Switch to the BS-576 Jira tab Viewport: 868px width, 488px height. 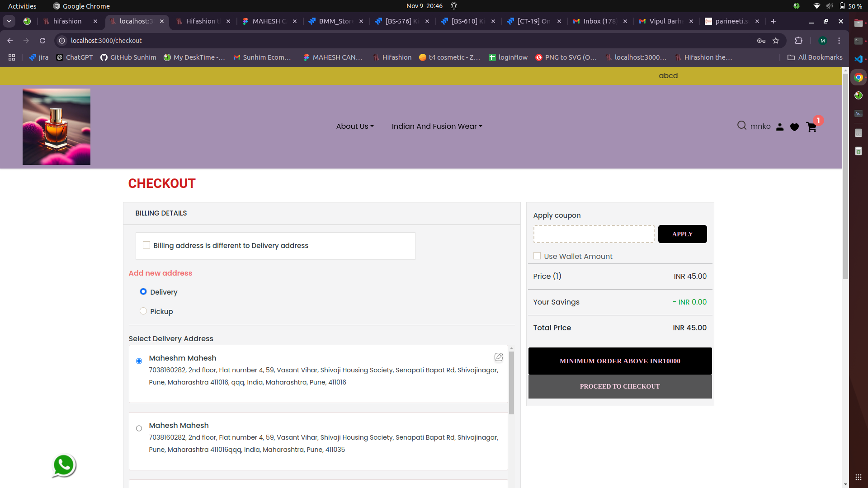click(x=402, y=21)
